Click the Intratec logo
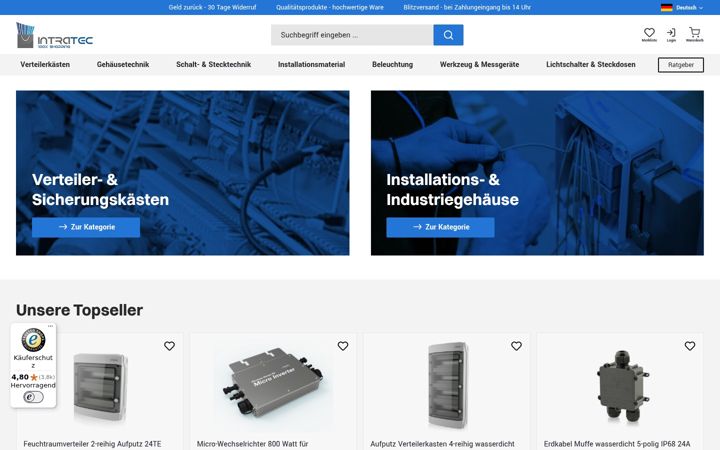Image resolution: width=720 pixels, height=450 pixels. coord(55,35)
